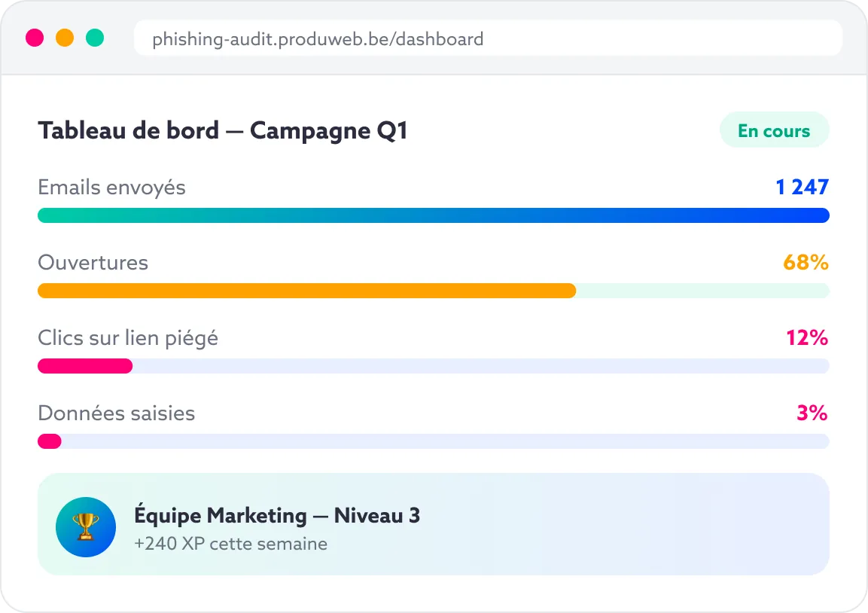Click the pink traffic-light dot
The image size is (868, 613).
point(35,37)
